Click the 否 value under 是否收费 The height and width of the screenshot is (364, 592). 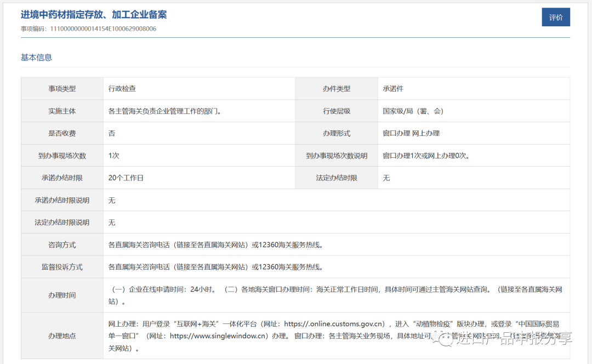[110, 133]
